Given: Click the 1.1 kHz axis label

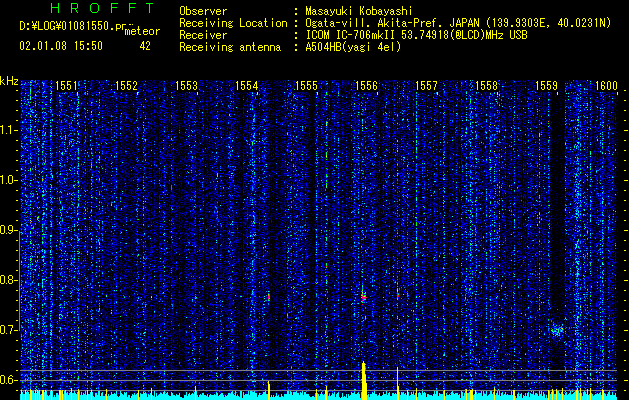Looking at the screenshot, I should coord(9,130).
